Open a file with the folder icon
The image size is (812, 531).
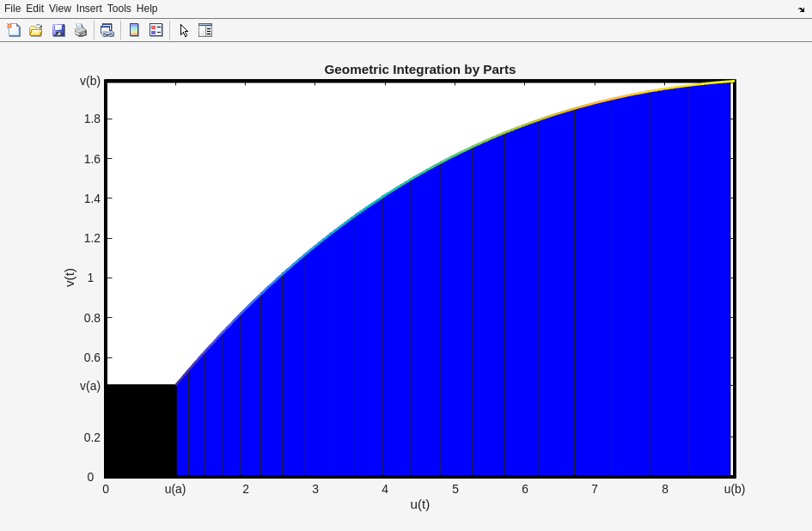pos(36,30)
